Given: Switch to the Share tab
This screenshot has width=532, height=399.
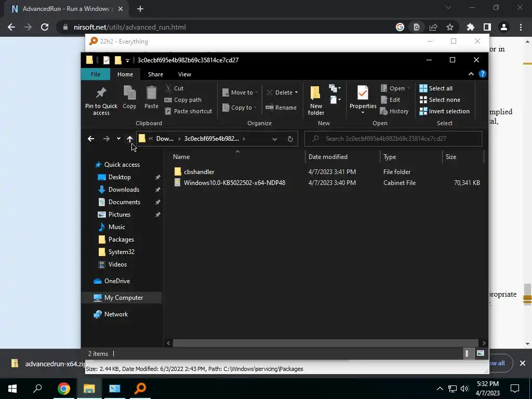Looking at the screenshot, I should tap(155, 74).
